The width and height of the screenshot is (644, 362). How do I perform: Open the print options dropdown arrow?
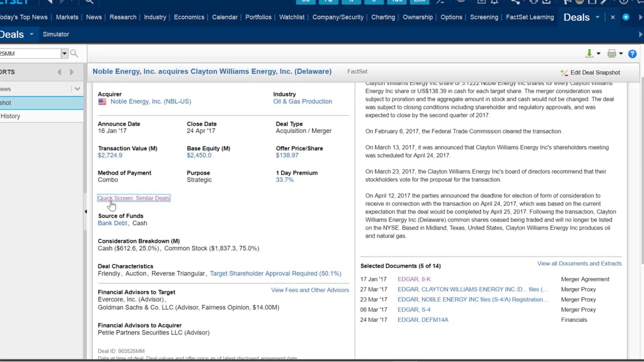[x=621, y=54]
